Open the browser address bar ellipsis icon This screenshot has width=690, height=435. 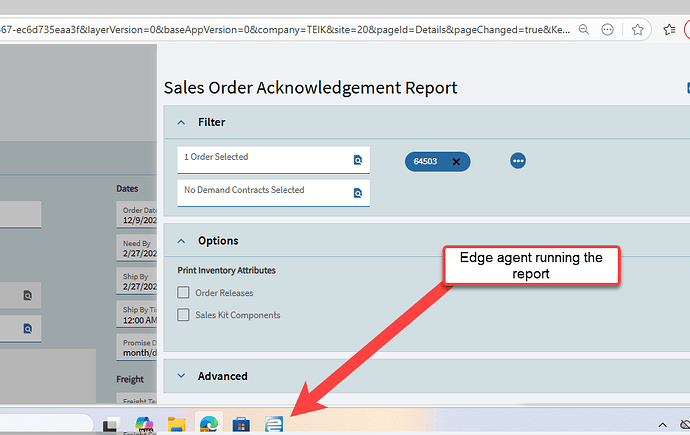[x=607, y=29]
